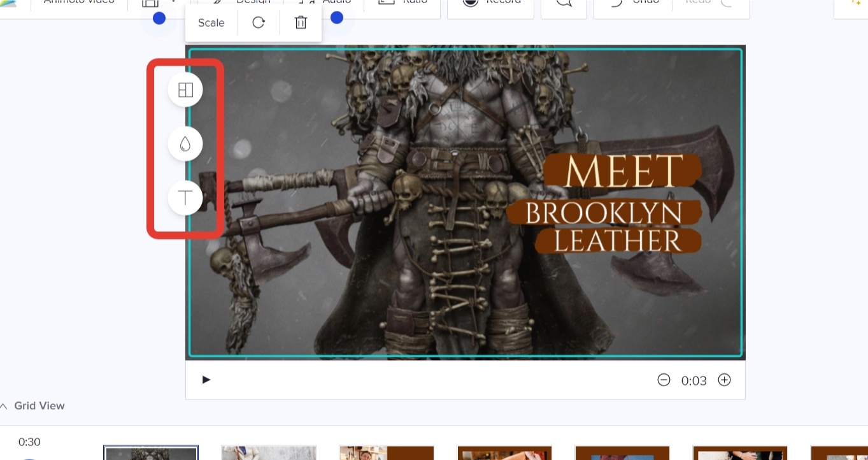
Task: Increase block duration with the plus icon
Action: tap(724, 380)
